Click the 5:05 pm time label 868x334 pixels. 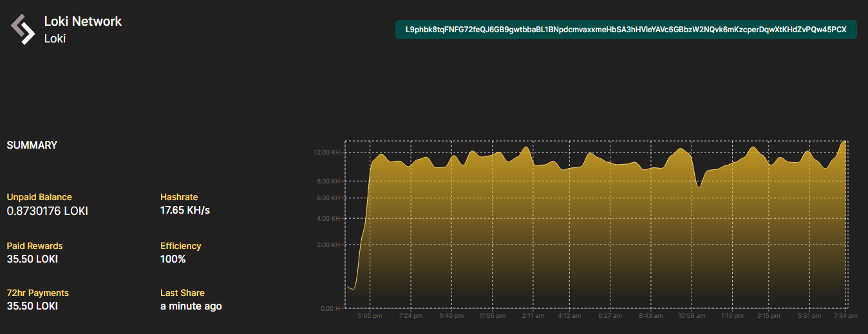coord(370,316)
